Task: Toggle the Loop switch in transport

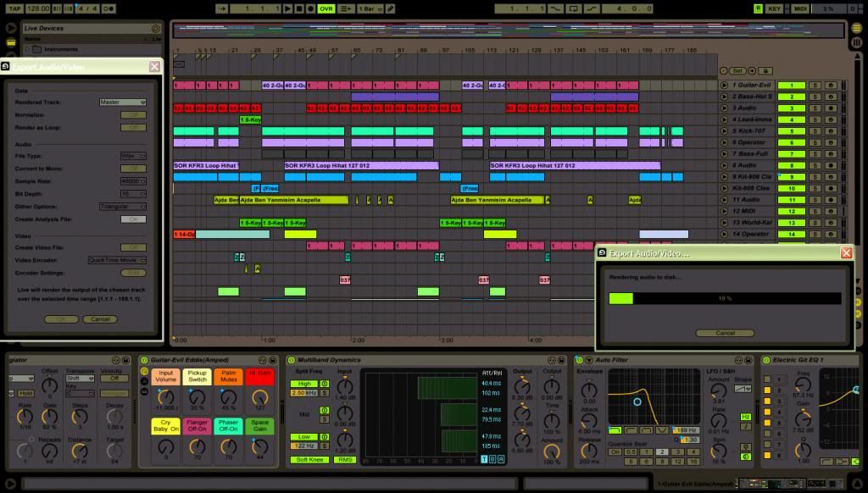Action: pos(573,8)
